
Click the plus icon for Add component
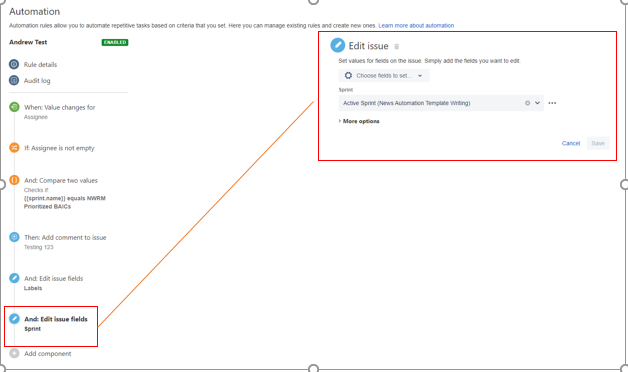click(14, 353)
